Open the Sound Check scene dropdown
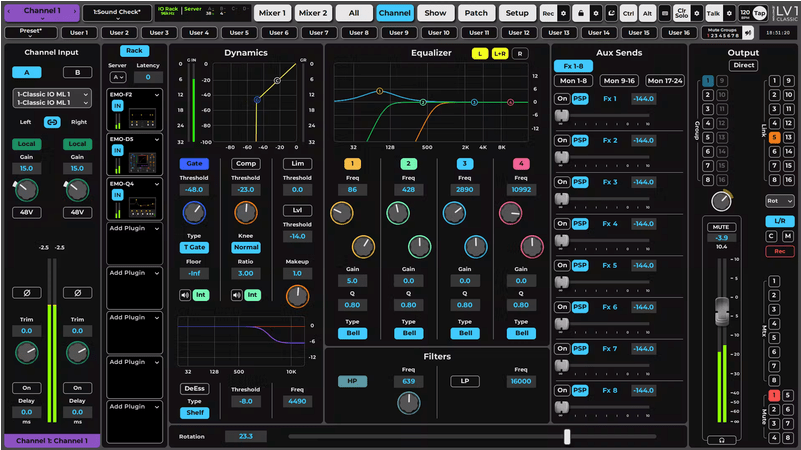The image size is (801, 450). 117,13
